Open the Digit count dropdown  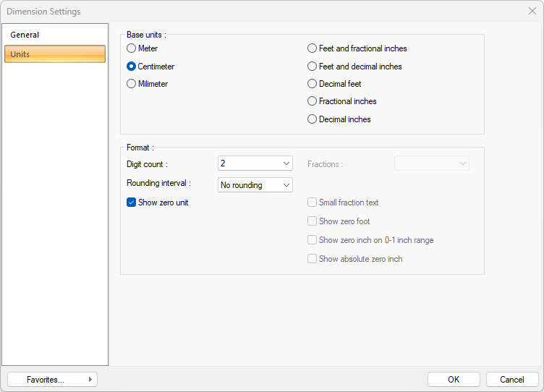[255, 163]
